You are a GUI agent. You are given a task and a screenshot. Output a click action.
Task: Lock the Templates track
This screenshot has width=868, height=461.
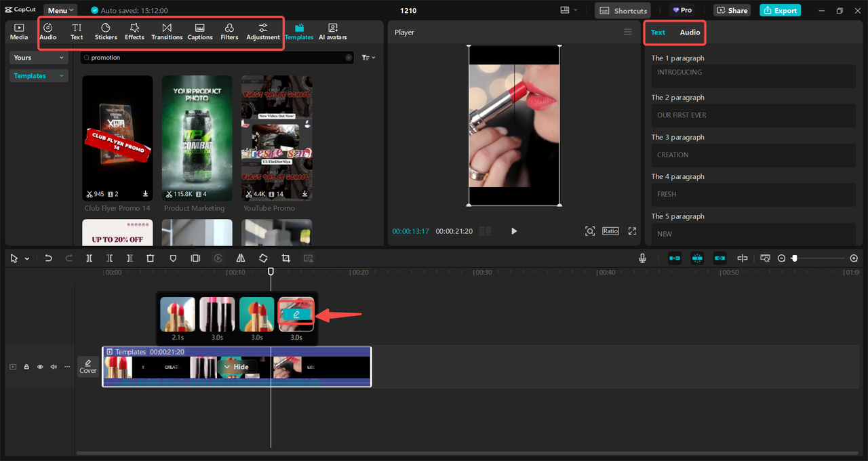click(x=26, y=367)
